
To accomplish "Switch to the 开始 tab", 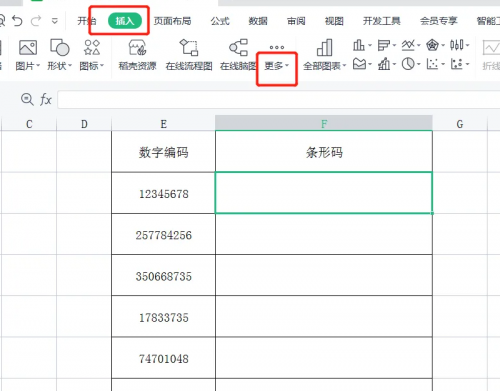I will pos(87,21).
